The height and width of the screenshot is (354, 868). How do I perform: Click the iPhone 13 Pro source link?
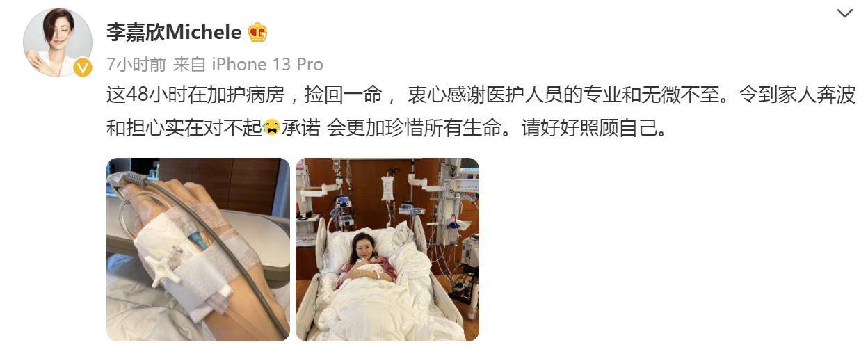point(267,65)
